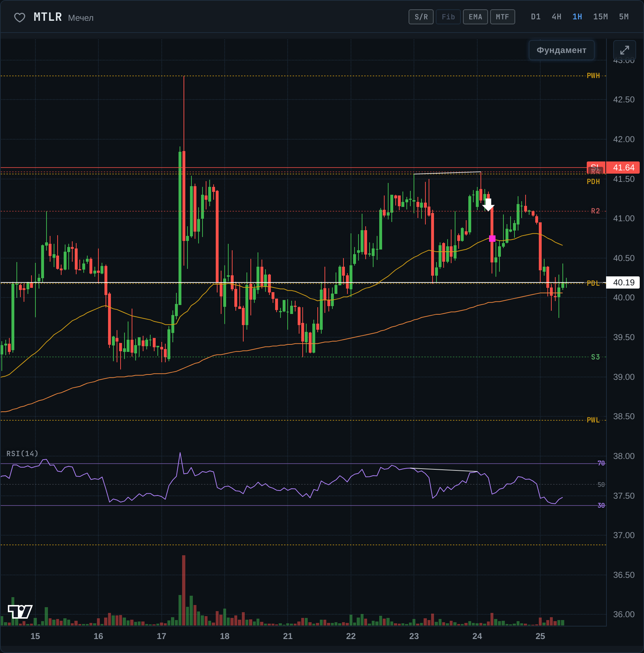Toggle the S/R levels overlay
This screenshot has width=644, height=653.
click(x=421, y=17)
